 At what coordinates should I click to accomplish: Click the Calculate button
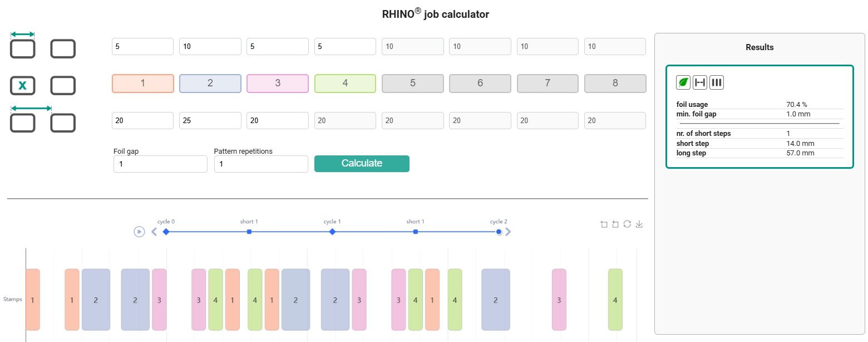click(x=362, y=164)
